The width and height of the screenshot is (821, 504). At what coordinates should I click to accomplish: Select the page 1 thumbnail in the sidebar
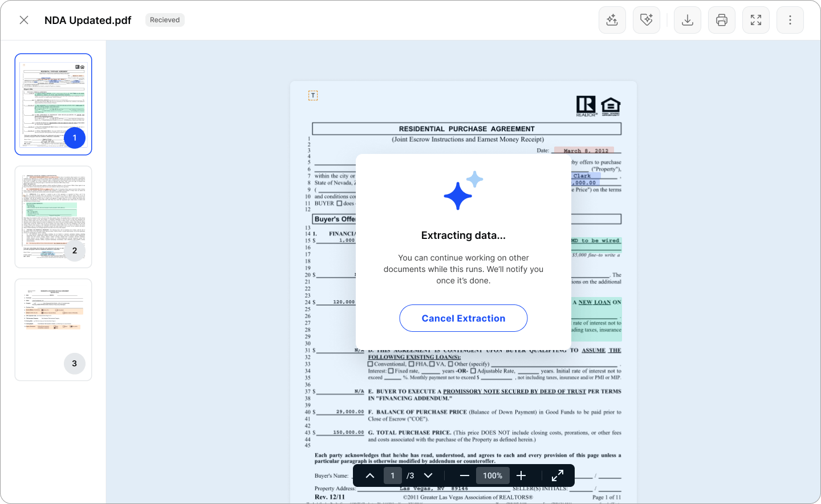click(x=53, y=104)
